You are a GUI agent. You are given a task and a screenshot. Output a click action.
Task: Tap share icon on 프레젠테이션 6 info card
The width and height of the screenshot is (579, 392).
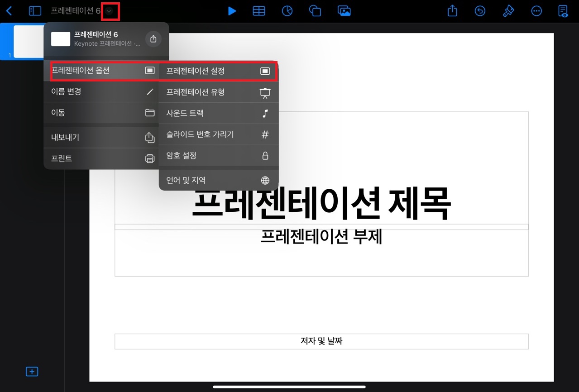pyautogui.click(x=153, y=39)
